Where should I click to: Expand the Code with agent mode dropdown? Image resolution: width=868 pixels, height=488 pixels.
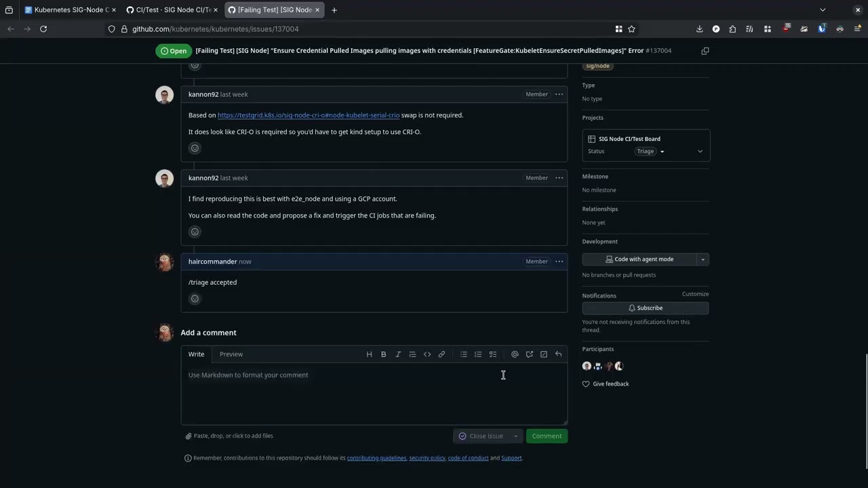[703, 260]
